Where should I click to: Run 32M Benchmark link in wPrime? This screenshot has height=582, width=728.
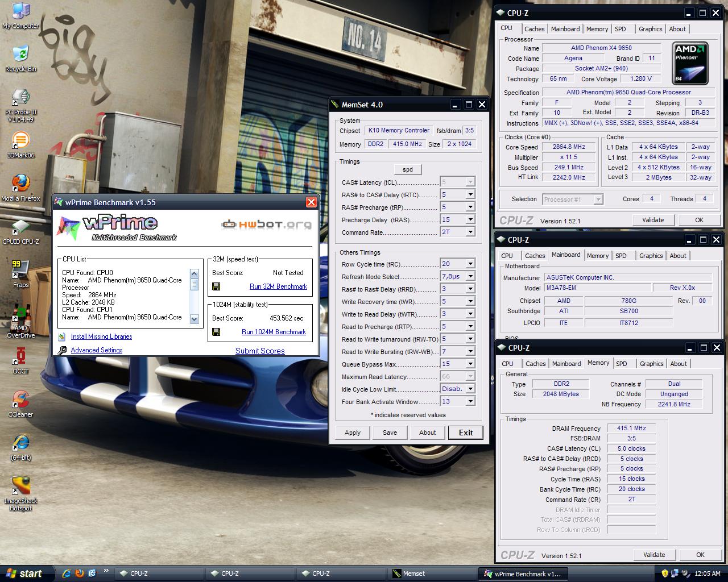tap(278, 286)
